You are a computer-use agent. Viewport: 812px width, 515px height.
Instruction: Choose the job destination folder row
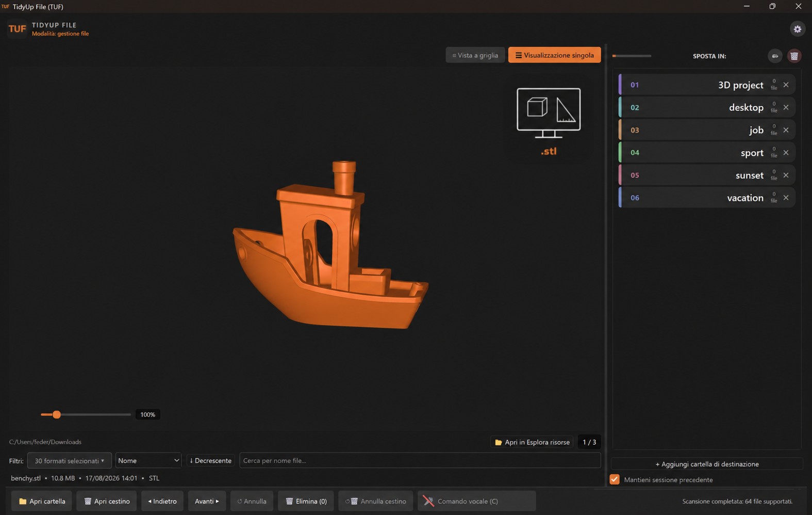pyautogui.click(x=706, y=130)
